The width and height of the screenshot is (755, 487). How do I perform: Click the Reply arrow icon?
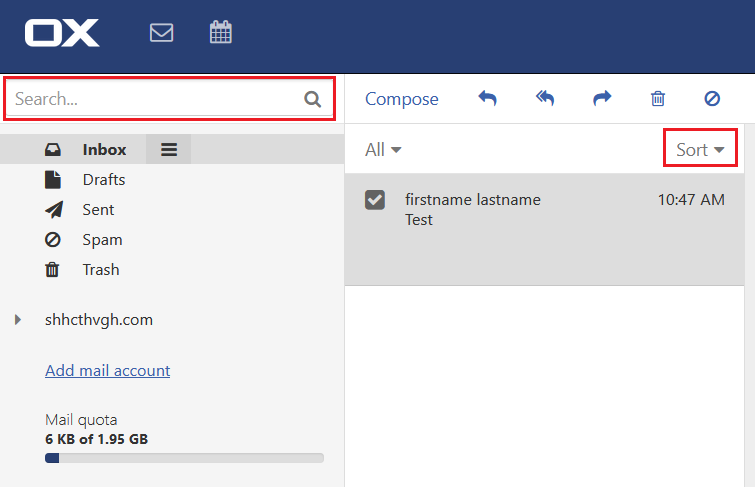tap(488, 98)
